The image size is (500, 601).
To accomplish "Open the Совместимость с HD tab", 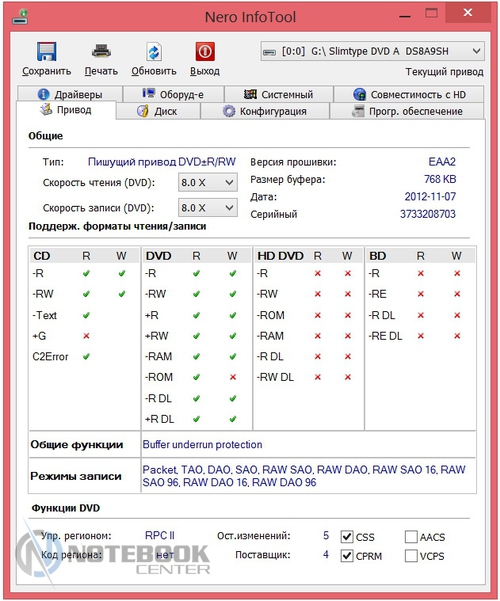I will pyautogui.click(x=409, y=94).
